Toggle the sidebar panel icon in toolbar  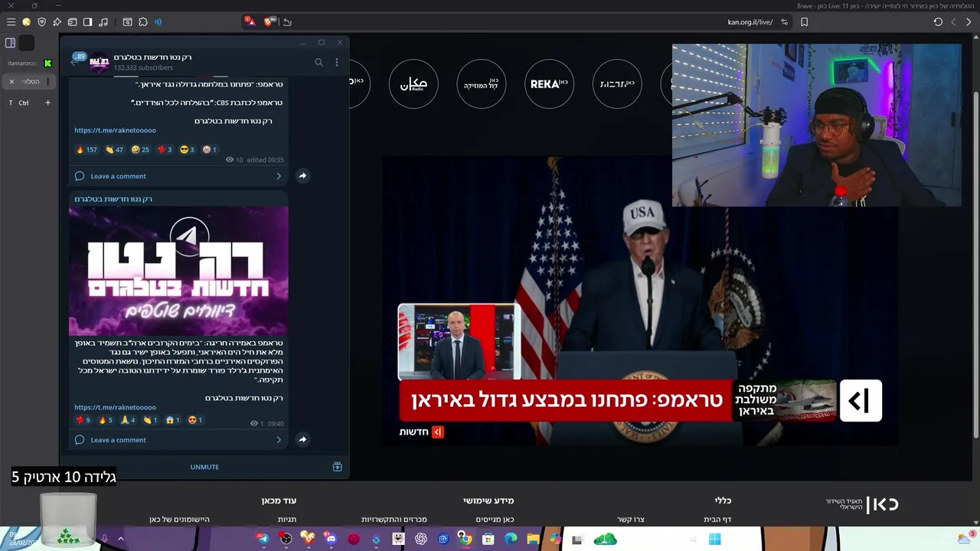click(87, 22)
